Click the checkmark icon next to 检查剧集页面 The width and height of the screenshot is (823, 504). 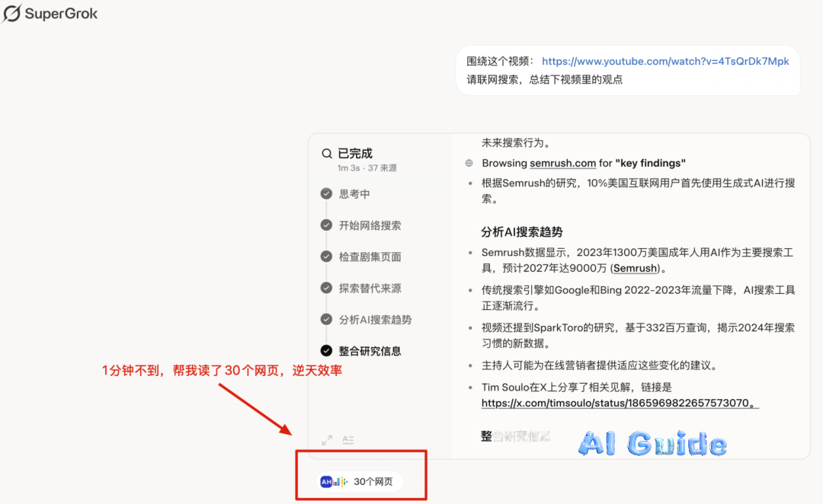click(326, 257)
